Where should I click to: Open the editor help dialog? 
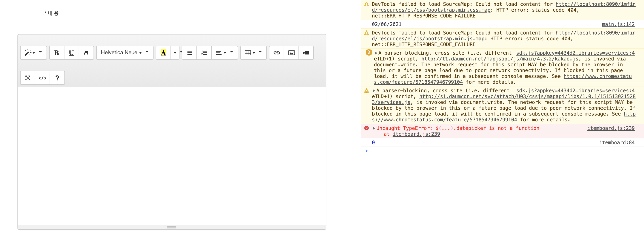[x=57, y=78]
